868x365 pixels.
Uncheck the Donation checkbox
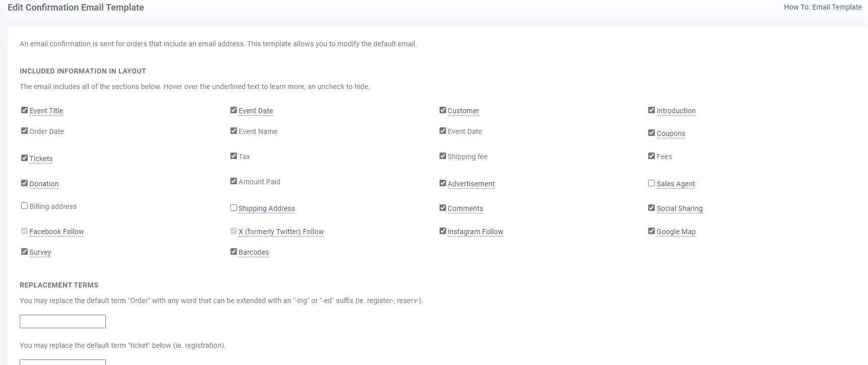click(24, 183)
